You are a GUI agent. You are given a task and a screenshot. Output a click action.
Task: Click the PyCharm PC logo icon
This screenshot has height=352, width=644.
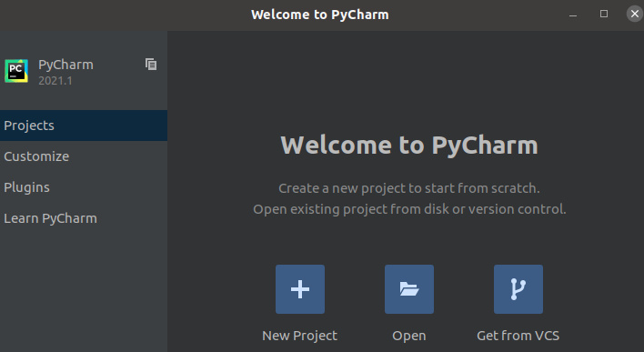point(16,71)
